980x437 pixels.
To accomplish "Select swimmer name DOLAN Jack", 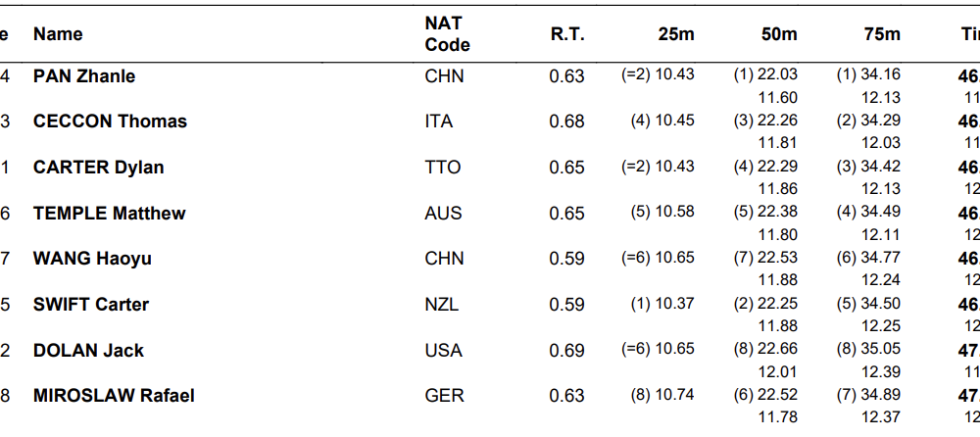I will pyautogui.click(x=88, y=351).
